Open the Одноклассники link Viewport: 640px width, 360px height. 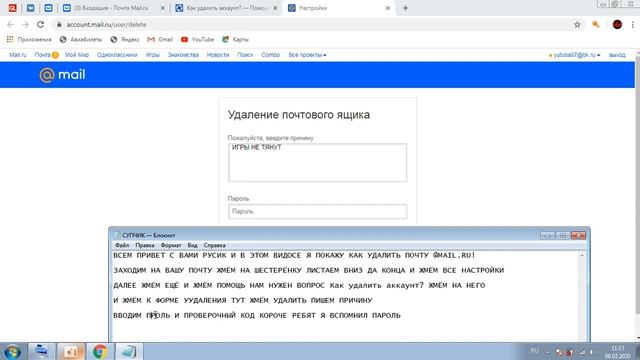click(117, 55)
